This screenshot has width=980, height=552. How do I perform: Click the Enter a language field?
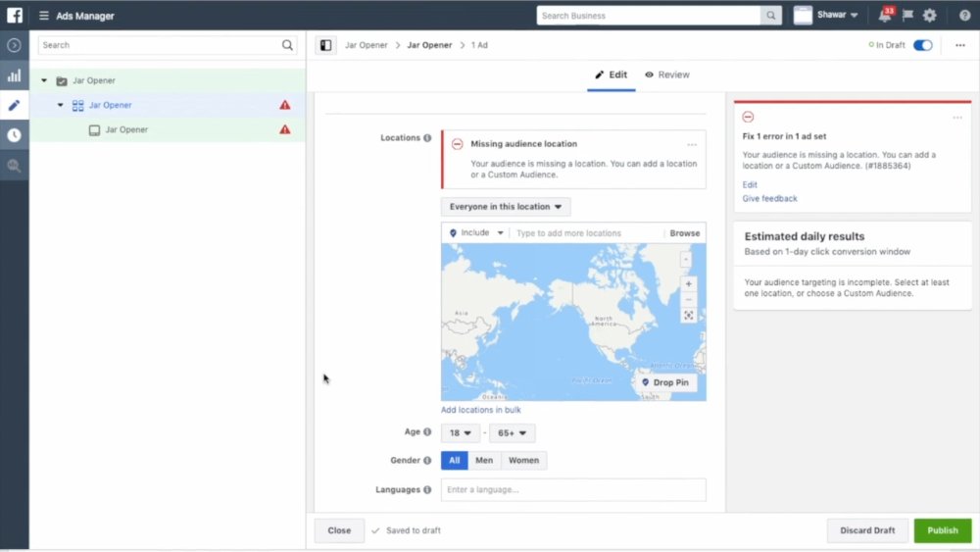coord(573,489)
